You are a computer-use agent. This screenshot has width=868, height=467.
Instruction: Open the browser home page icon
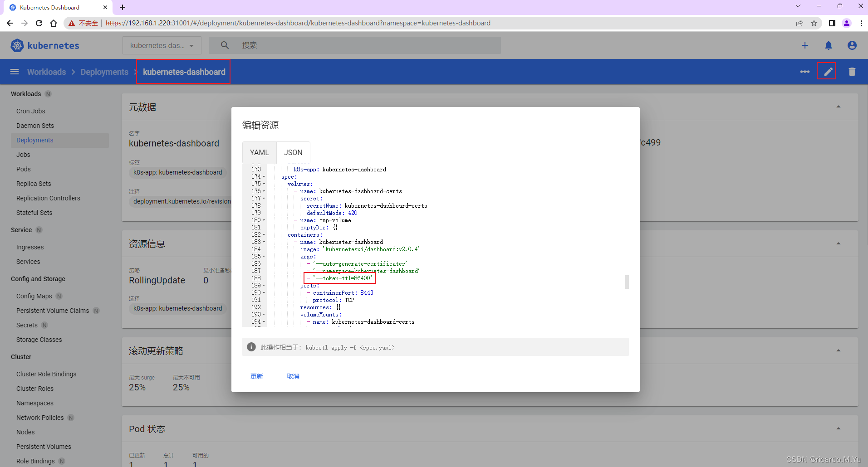point(54,23)
